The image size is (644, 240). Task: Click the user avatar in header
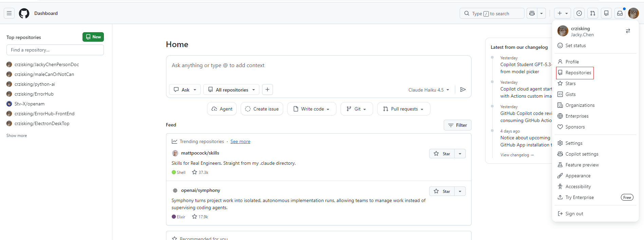point(633,13)
